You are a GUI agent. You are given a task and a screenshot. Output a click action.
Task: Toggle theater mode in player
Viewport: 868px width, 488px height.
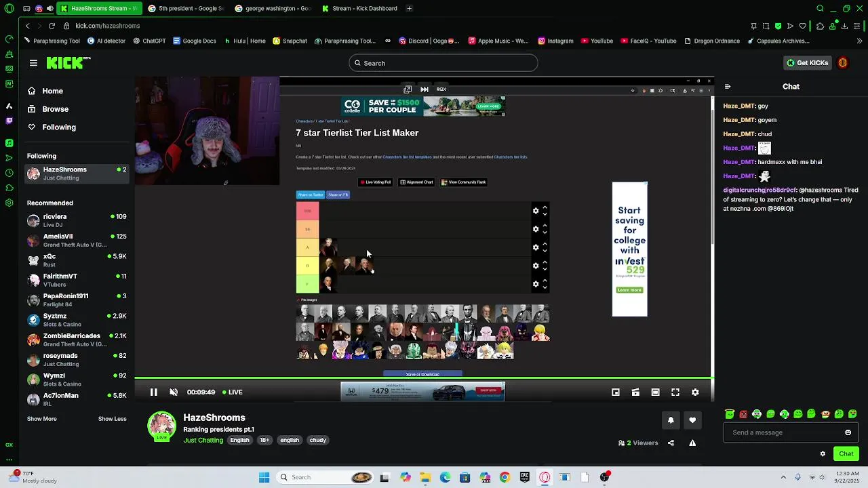[x=655, y=392]
